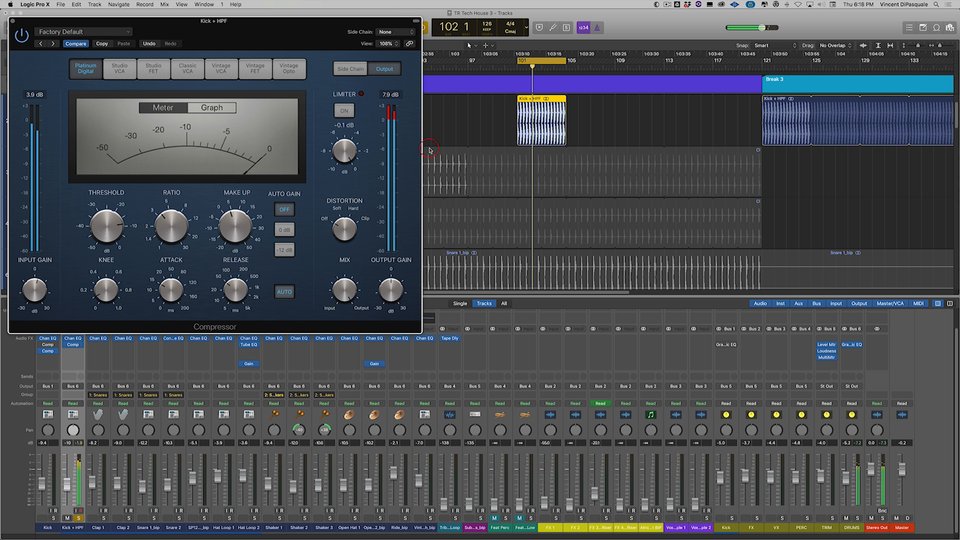Click the plugin link chain icon
Screen dimensions: 960x540
410,44
